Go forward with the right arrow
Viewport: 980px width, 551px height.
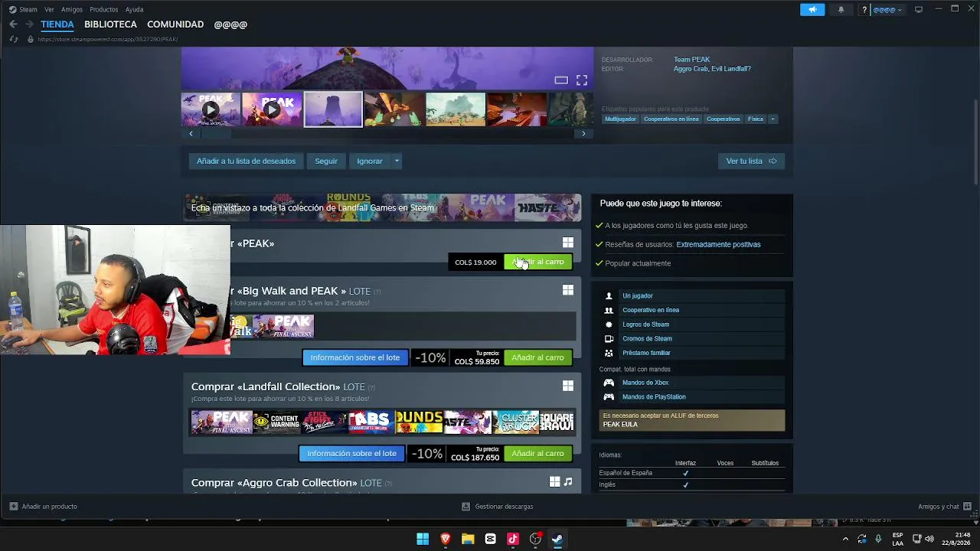[29, 24]
